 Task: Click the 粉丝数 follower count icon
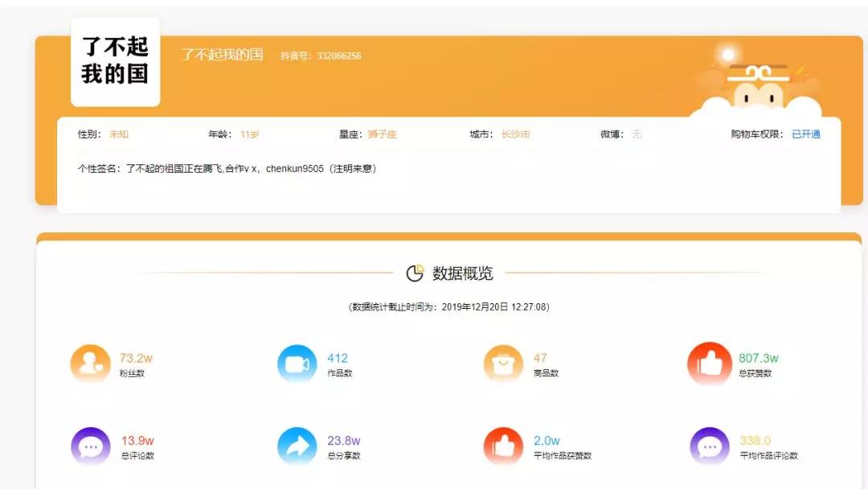[x=89, y=363]
